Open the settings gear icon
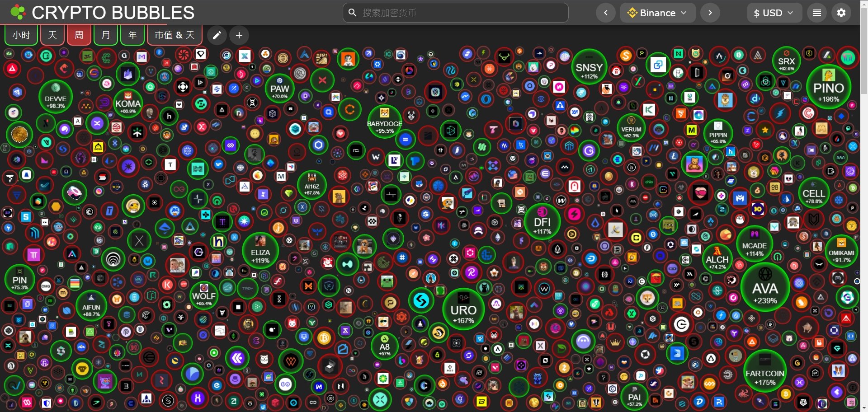 [x=841, y=13]
